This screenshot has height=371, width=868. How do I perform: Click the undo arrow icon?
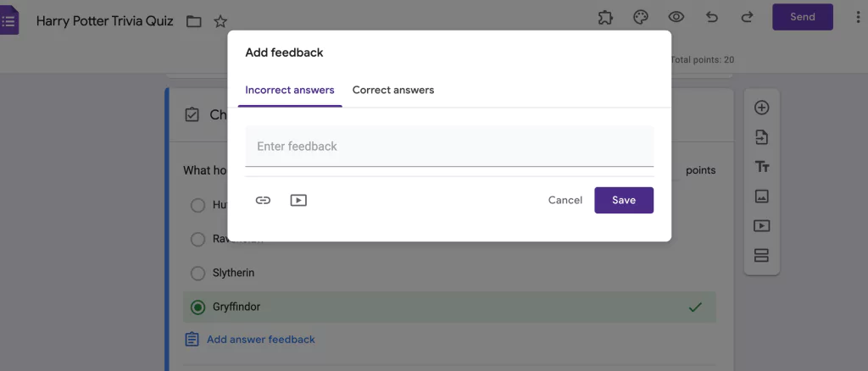pyautogui.click(x=712, y=17)
